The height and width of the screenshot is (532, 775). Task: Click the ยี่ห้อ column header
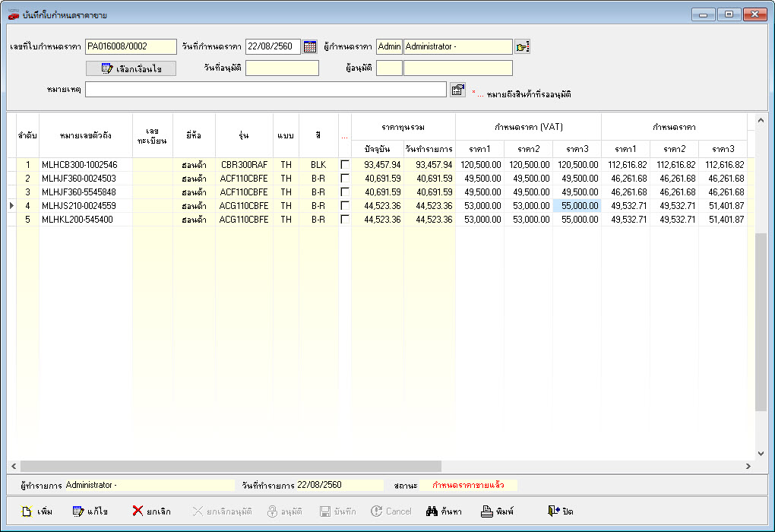point(194,135)
